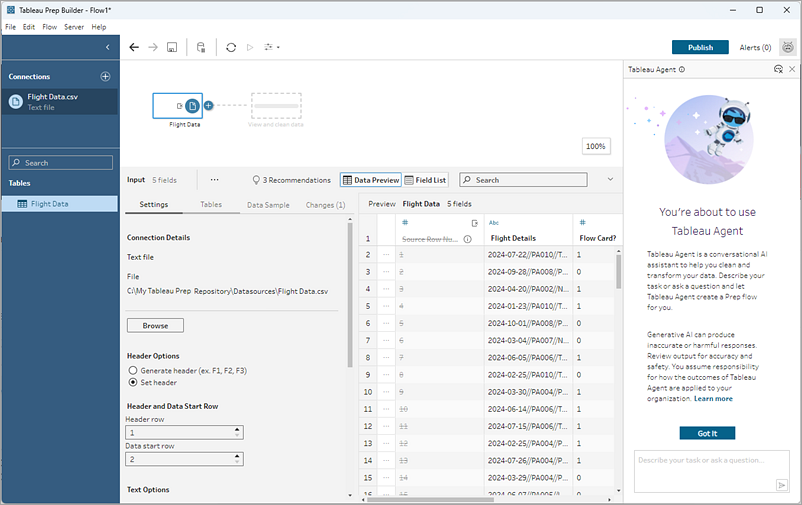Click the Publish button
This screenshot has height=505, width=802.
pyautogui.click(x=700, y=47)
